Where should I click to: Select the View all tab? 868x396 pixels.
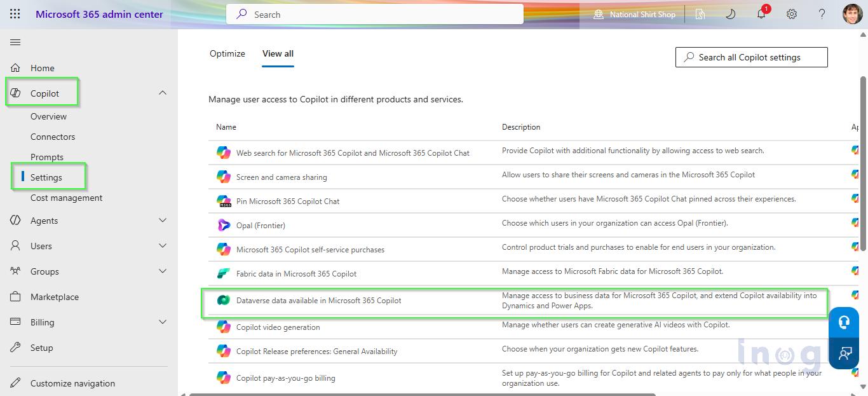(x=278, y=53)
